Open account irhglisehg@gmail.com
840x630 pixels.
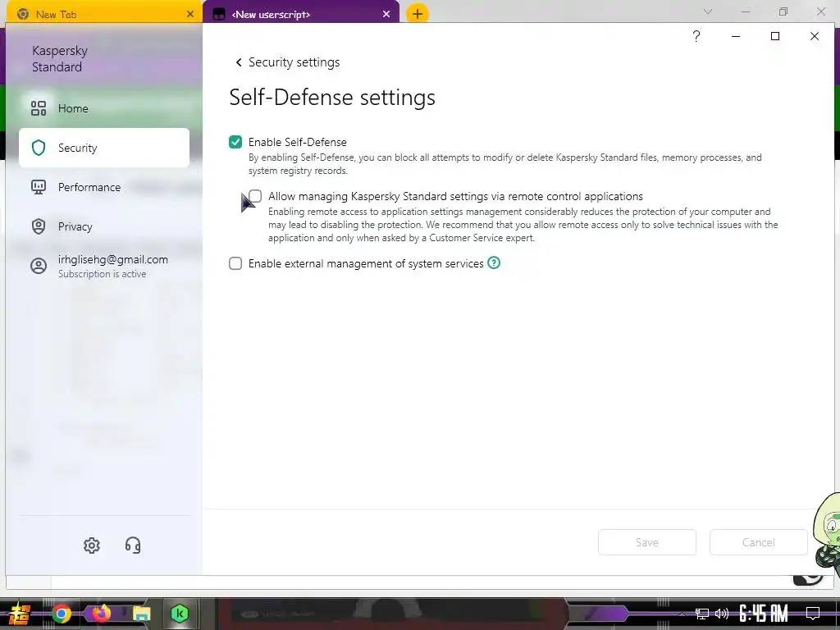113,259
